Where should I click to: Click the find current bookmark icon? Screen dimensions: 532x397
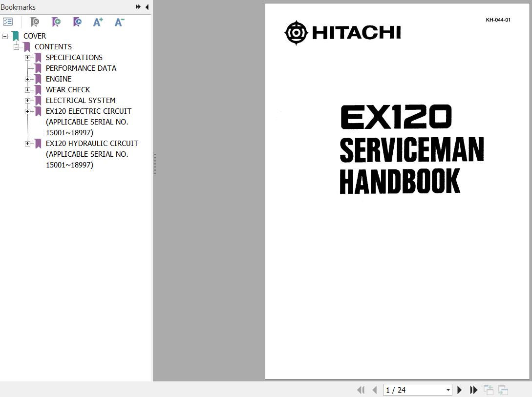click(77, 22)
